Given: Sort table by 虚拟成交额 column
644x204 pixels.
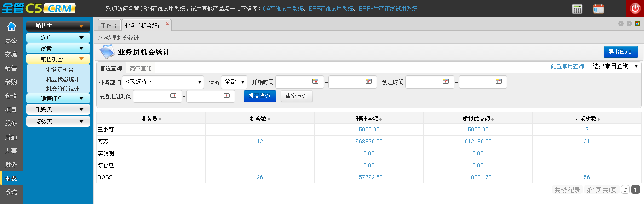Looking at the screenshot, I should [478, 119].
